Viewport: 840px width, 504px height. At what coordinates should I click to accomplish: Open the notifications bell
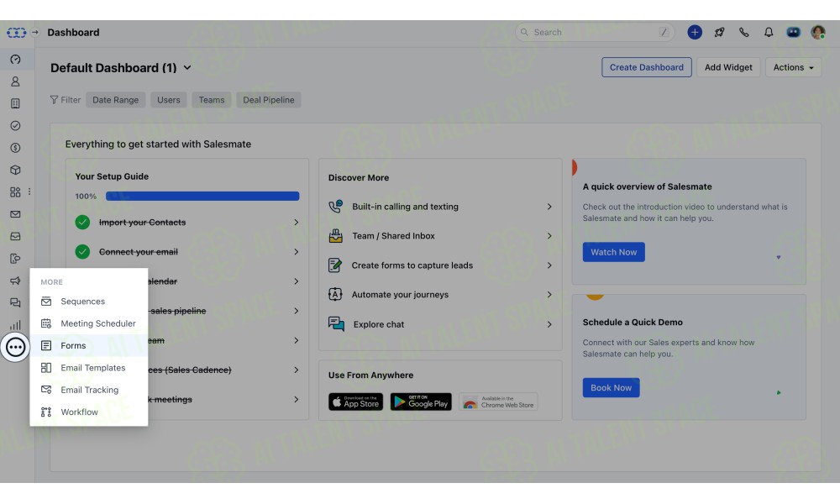pos(769,32)
